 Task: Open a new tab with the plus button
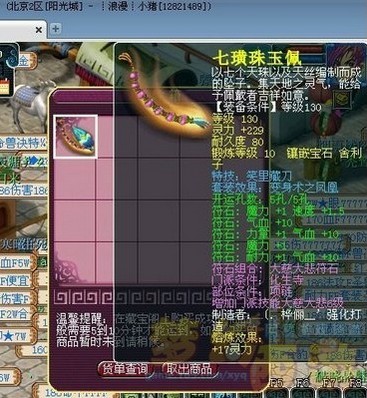[x=55, y=29]
